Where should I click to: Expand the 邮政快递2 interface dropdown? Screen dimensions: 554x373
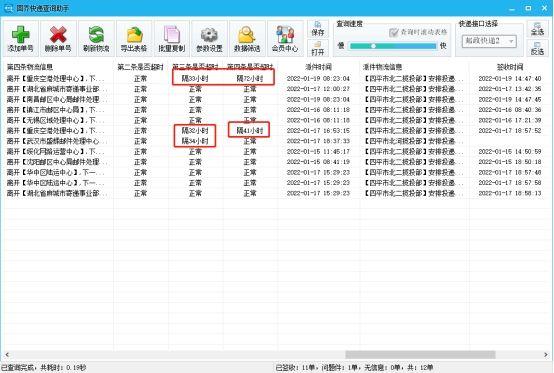[489, 41]
